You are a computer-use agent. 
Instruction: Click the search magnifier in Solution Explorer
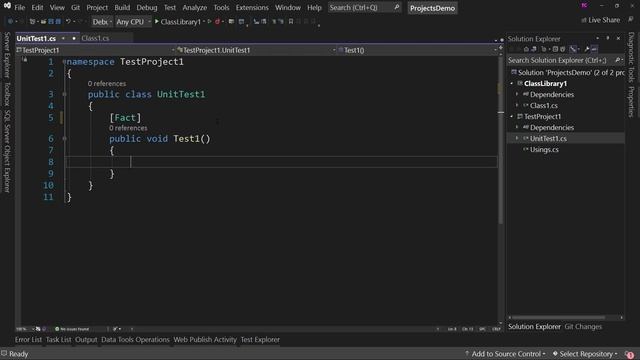point(618,60)
